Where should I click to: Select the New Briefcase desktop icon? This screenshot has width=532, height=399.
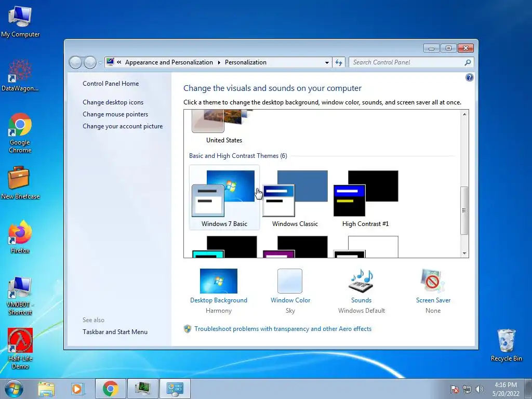[x=20, y=183]
